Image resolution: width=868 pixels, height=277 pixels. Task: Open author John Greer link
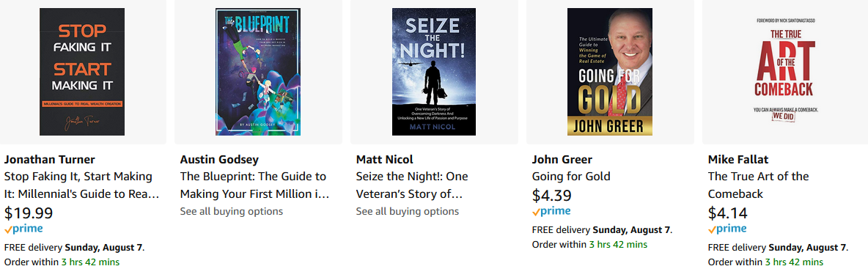(x=562, y=160)
